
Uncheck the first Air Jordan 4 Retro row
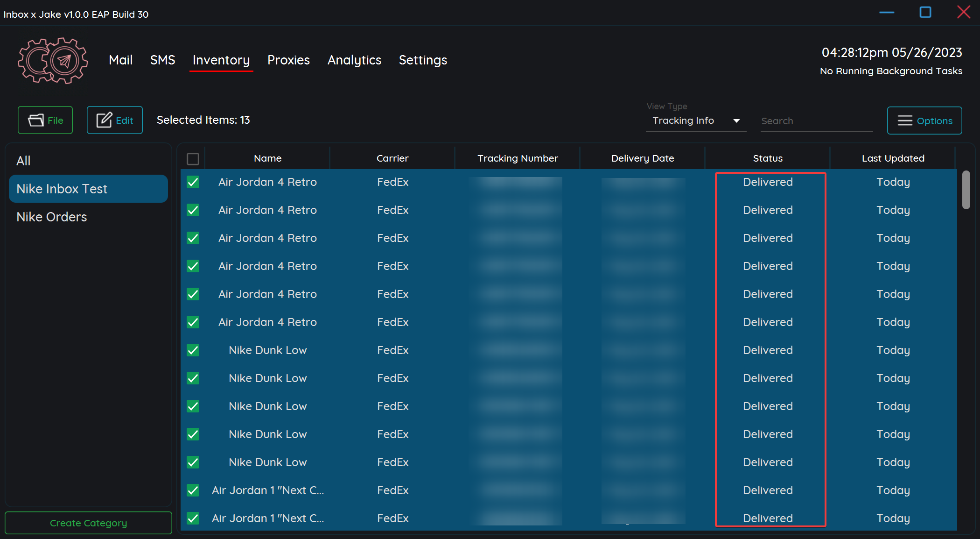[193, 182]
